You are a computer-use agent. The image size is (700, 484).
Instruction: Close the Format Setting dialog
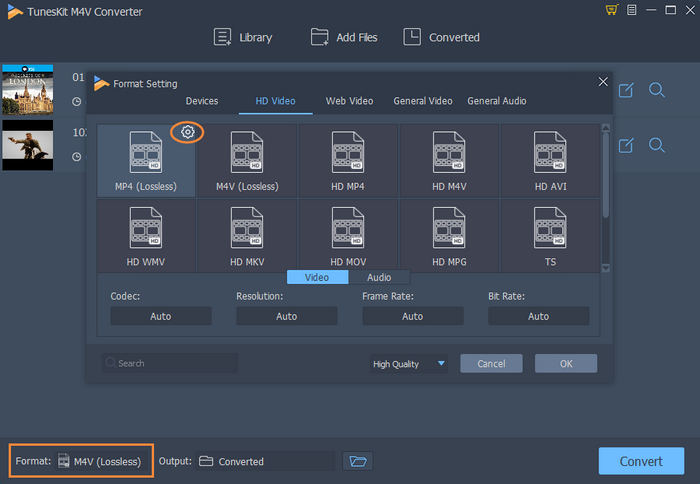pos(603,82)
